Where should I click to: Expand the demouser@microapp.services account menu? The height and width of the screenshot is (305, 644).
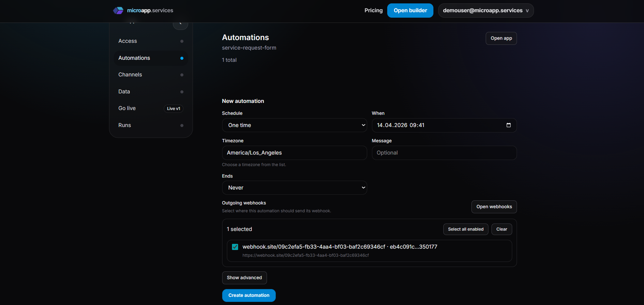[x=486, y=11]
